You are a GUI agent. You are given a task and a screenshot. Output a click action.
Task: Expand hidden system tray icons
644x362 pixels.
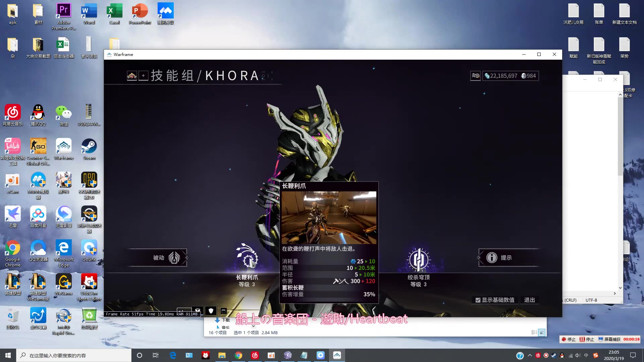pyautogui.click(x=530, y=355)
